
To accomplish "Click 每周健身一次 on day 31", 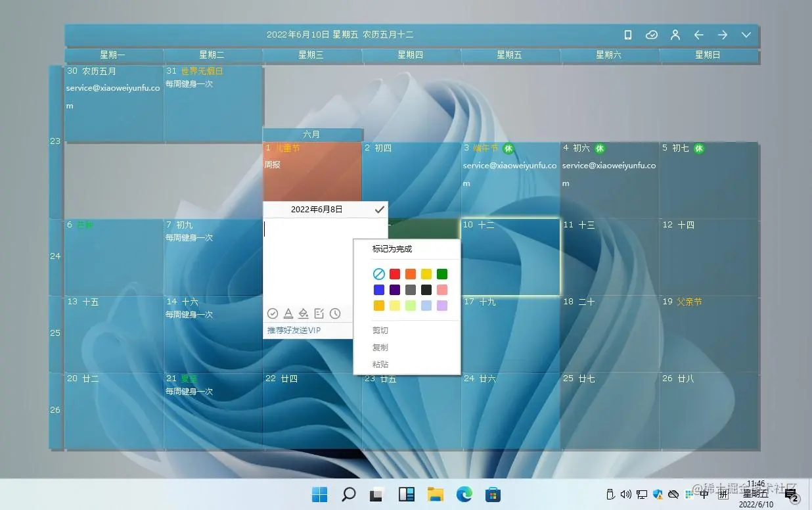I will (189, 84).
